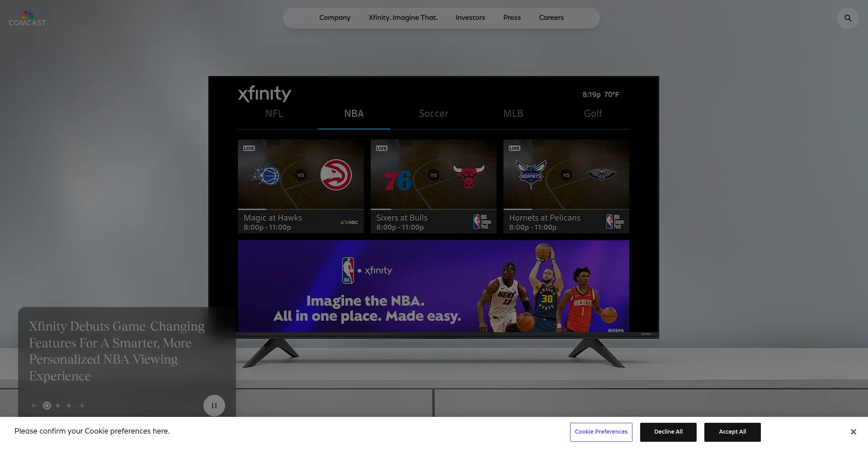This screenshot has height=449, width=868.
Task: Click Decline All cookies
Action: point(668,432)
